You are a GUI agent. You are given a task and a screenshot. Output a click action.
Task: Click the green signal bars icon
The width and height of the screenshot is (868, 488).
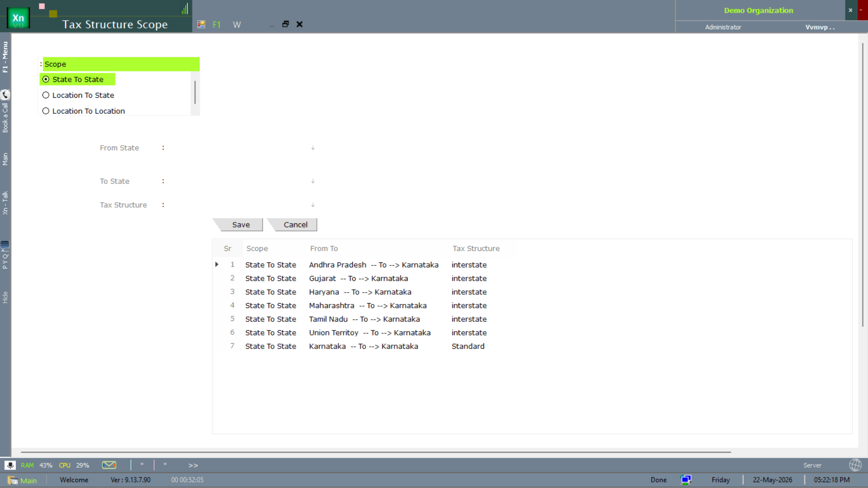(x=185, y=8)
